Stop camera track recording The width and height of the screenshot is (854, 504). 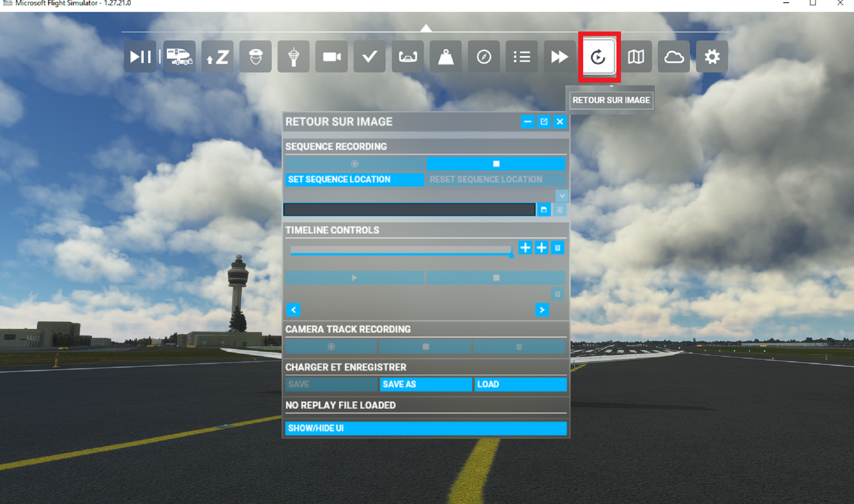click(426, 346)
